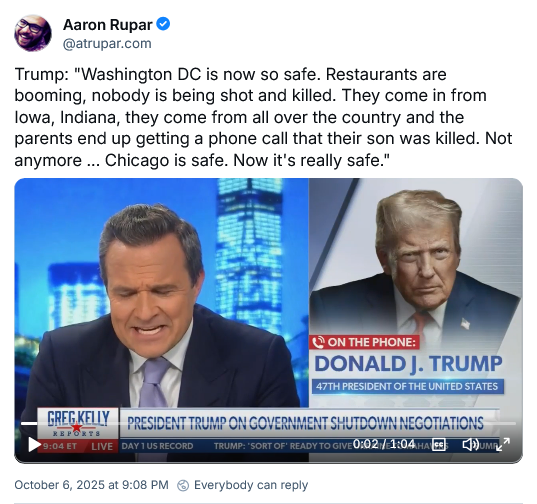This screenshot has width=537, height=504.
Task: Click the Everybody can reply label
Action: (251, 485)
